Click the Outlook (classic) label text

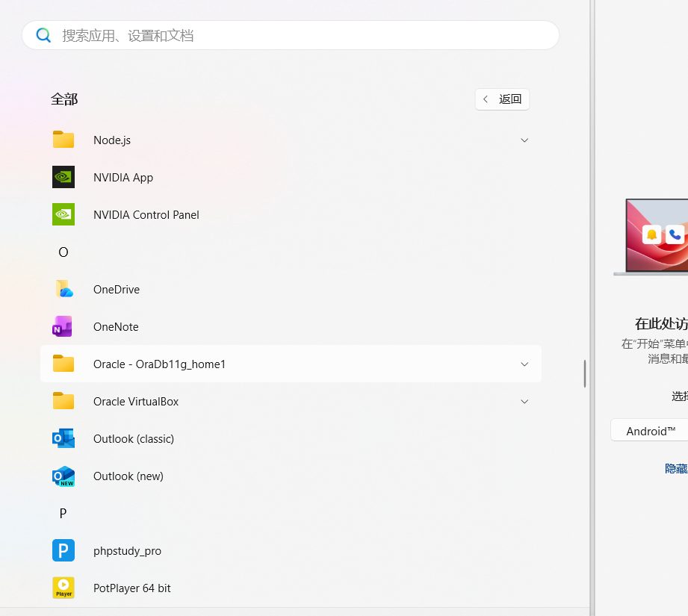pyautogui.click(x=134, y=439)
